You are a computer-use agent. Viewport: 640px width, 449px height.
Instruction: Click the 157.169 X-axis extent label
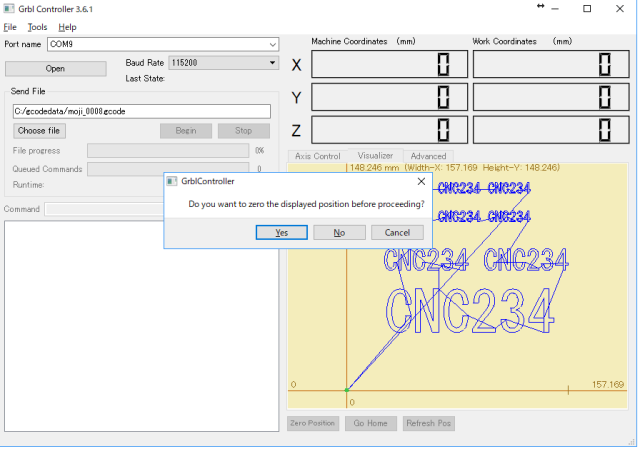tap(608, 385)
